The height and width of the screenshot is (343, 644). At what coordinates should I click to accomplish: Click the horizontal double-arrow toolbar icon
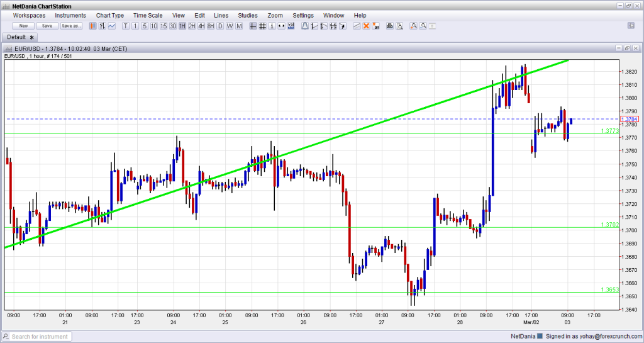point(281,26)
